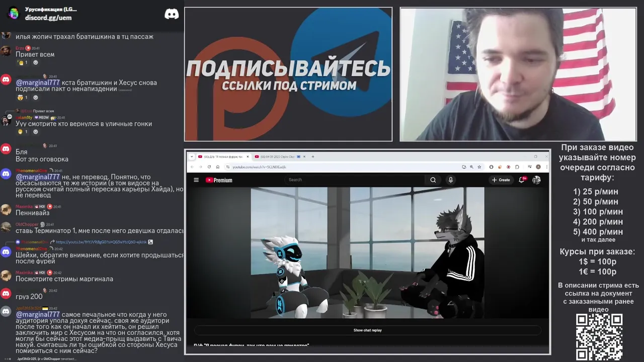Open the tab search chevron dropdown
Viewport: 644px width, 362px height.
tap(192, 156)
